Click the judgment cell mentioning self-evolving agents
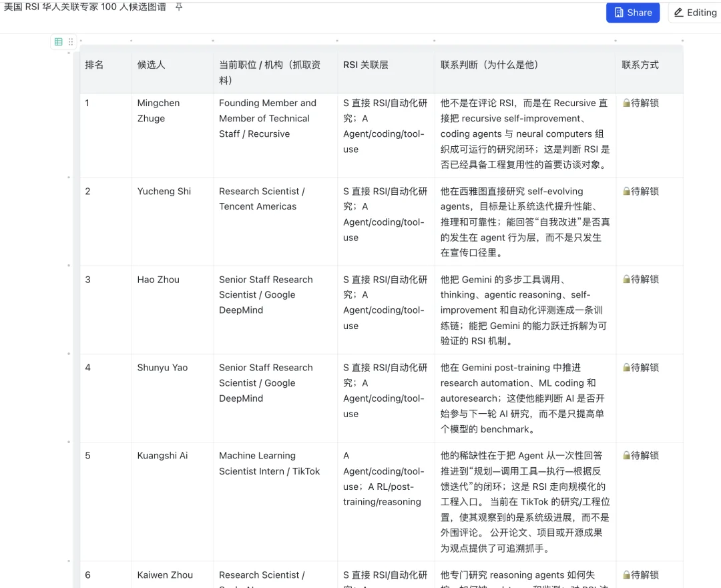Screen dimensions: 721x588 coord(525,222)
